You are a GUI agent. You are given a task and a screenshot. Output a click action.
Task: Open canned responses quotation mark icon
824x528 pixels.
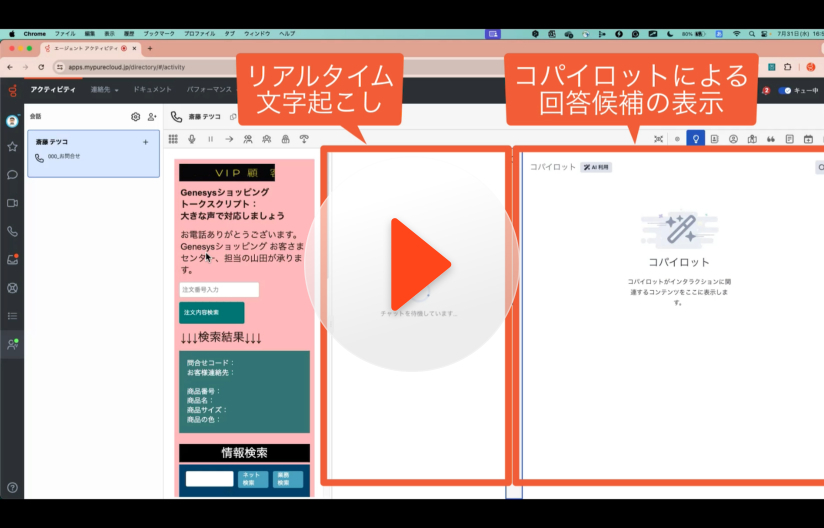coord(771,139)
